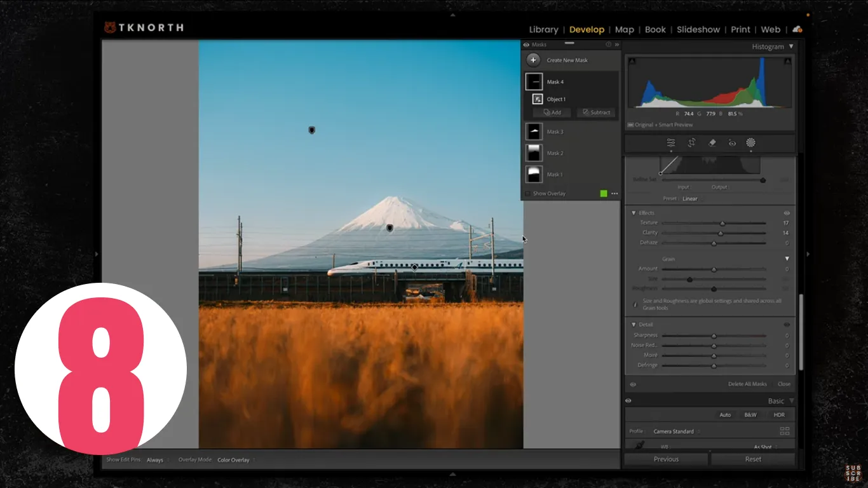Click the cloud sync status icon
The height and width of the screenshot is (488, 868).
[x=797, y=29]
